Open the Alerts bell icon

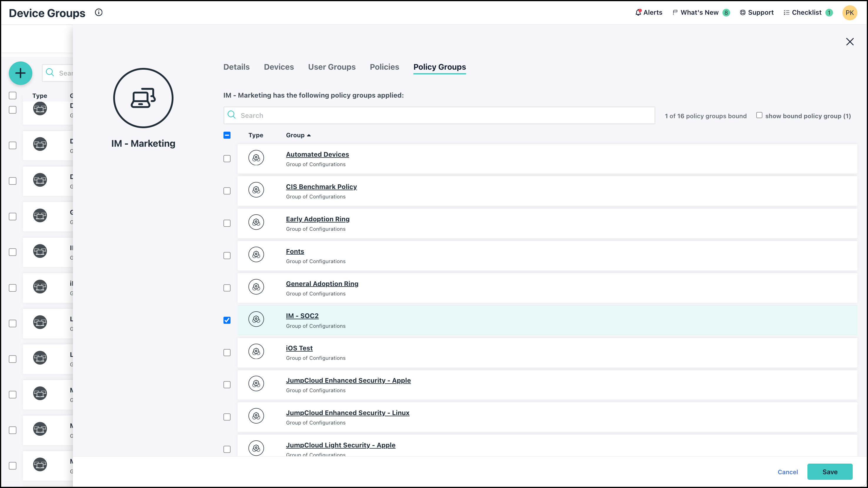tap(638, 12)
